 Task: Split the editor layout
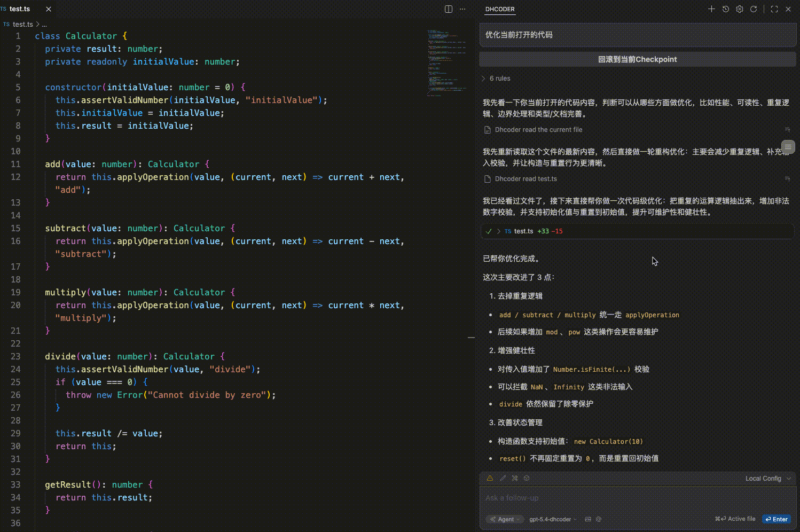(x=449, y=9)
